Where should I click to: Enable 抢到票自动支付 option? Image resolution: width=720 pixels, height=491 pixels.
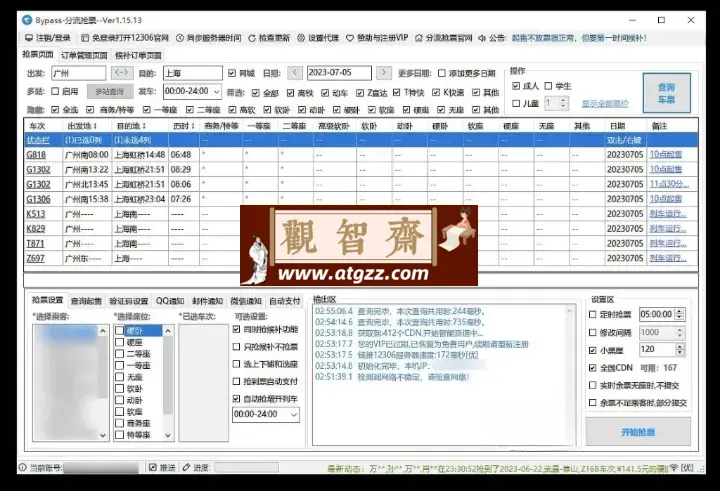236,381
